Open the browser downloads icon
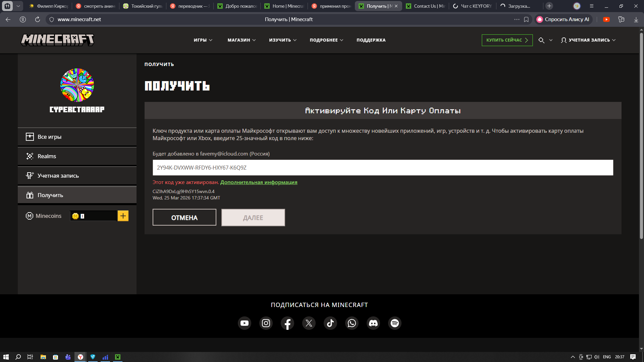This screenshot has width=644, height=362. coord(636,19)
